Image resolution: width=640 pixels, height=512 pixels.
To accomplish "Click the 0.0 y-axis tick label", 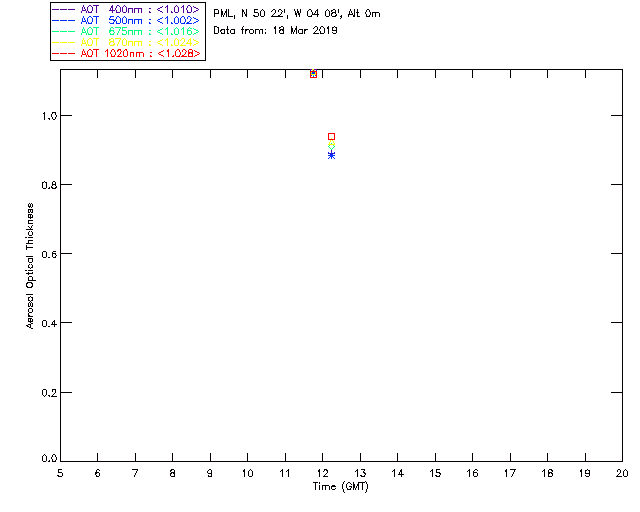I will click(49, 458).
